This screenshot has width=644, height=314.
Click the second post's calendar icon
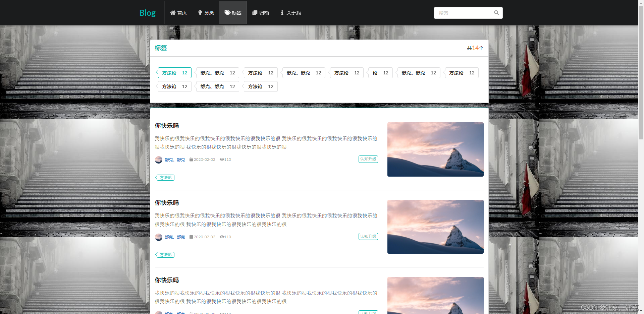(191, 237)
